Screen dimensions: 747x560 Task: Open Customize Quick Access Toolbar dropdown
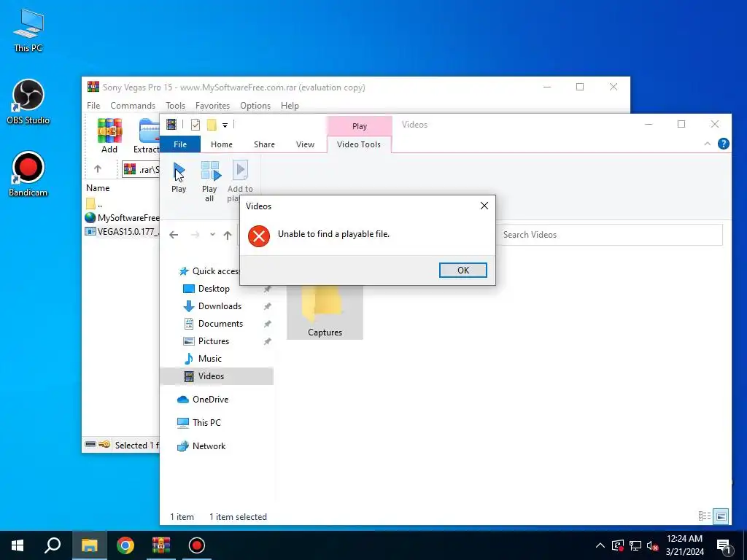[x=225, y=125]
